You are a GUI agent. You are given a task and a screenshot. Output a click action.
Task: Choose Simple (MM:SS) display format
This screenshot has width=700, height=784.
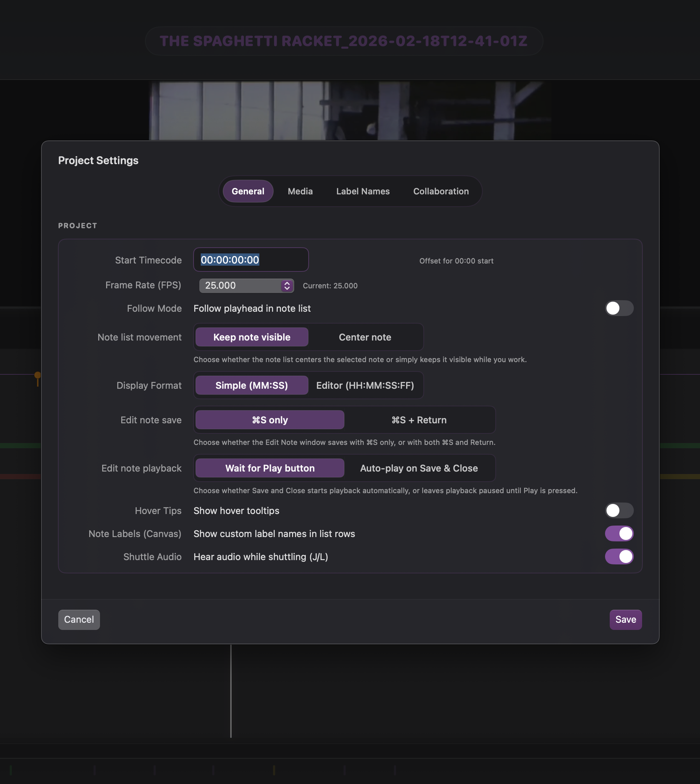coord(252,385)
